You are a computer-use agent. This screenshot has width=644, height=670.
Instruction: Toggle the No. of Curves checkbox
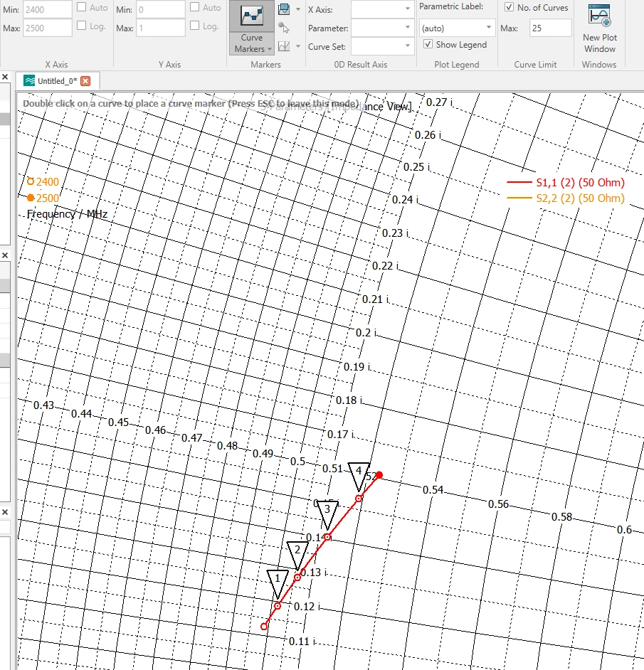tap(509, 7)
